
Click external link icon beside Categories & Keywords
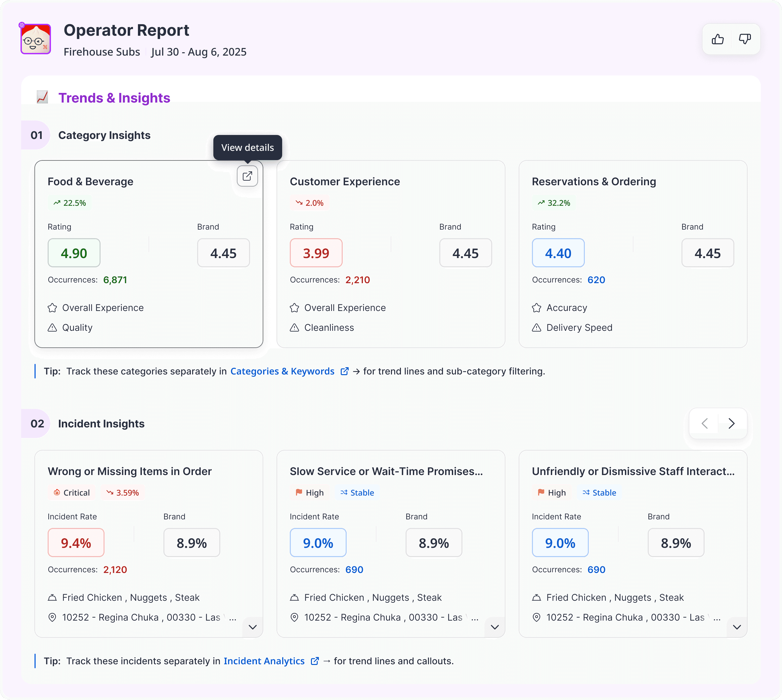pos(345,371)
